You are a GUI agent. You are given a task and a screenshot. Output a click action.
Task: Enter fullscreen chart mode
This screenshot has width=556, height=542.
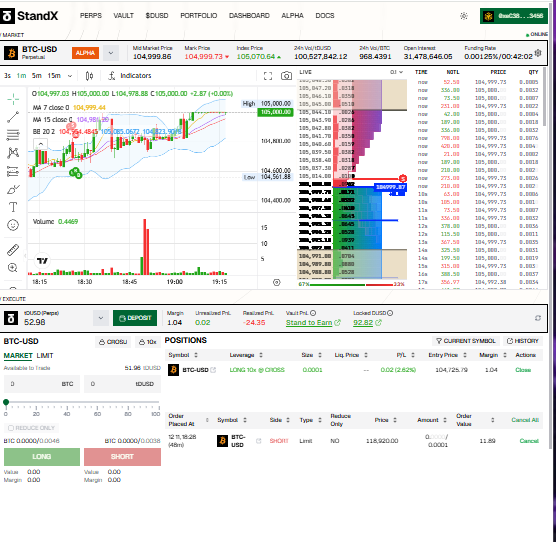pyautogui.click(x=268, y=76)
